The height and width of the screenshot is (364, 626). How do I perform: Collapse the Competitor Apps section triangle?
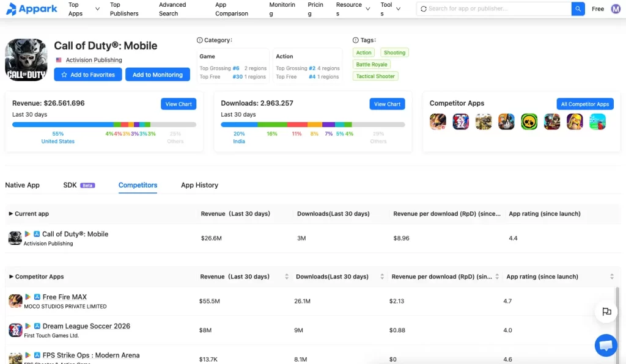(11, 277)
